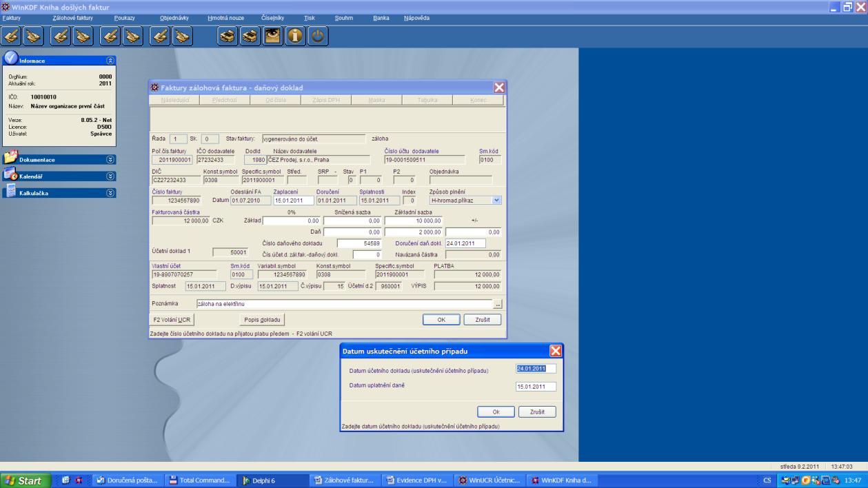This screenshot has height=488, width=868.
Task: Click the Následující toolbar button
Action: click(x=174, y=100)
